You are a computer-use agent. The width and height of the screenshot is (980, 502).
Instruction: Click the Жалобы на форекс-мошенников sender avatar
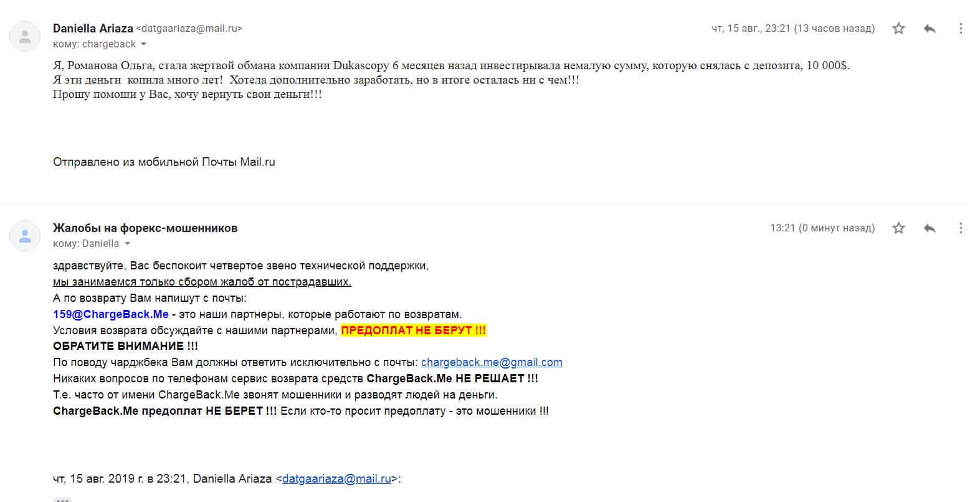[25, 236]
